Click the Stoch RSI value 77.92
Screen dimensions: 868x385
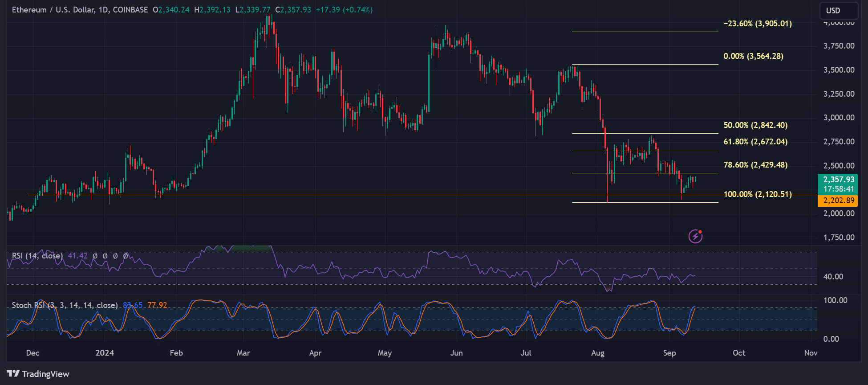pyautogui.click(x=157, y=305)
